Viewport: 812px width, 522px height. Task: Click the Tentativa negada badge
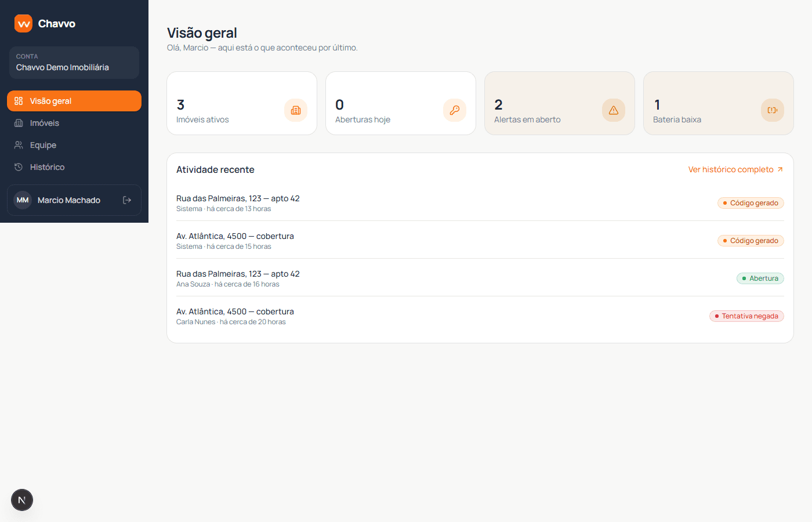point(746,316)
